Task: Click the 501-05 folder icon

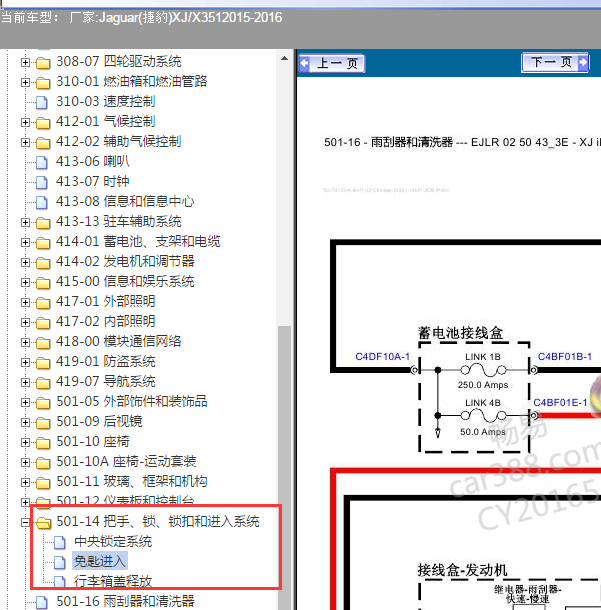Action: [43, 403]
